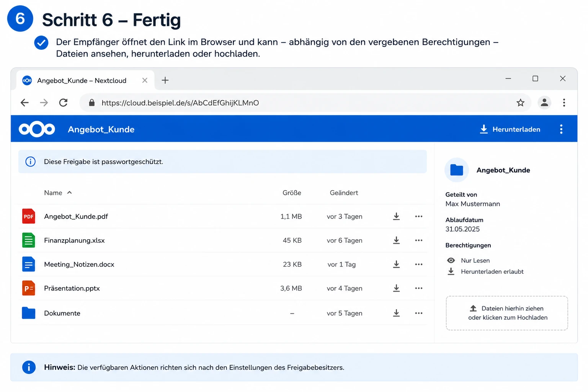This screenshot has width=588, height=392.
Task: Open more options for Angebot_Kunde.pdf
Action: pyautogui.click(x=419, y=216)
